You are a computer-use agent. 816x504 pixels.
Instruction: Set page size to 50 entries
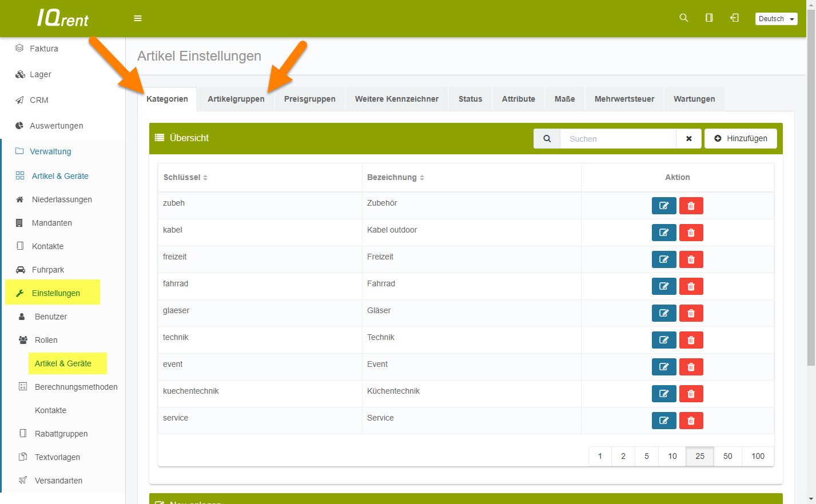pos(727,456)
